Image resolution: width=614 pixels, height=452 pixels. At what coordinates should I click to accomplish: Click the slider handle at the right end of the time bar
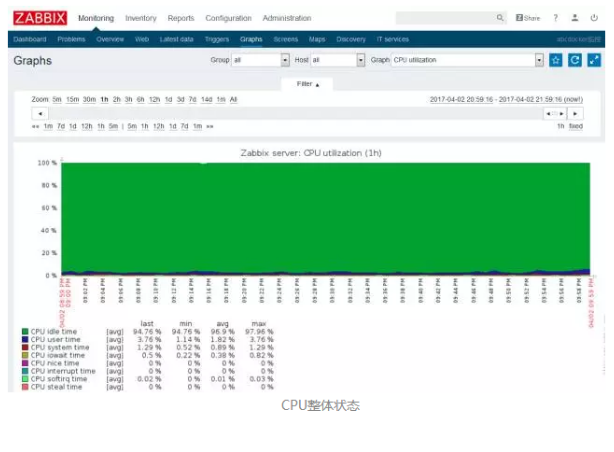click(x=555, y=114)
